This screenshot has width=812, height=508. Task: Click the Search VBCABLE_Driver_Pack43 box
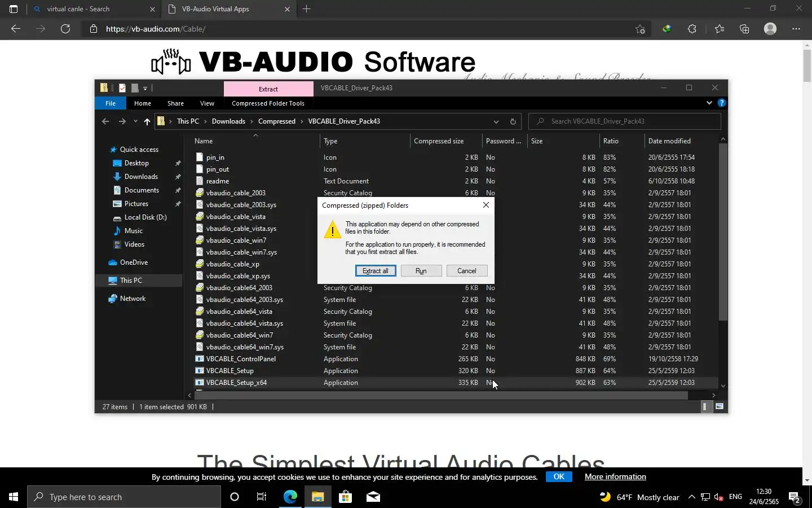pos(625,121)
